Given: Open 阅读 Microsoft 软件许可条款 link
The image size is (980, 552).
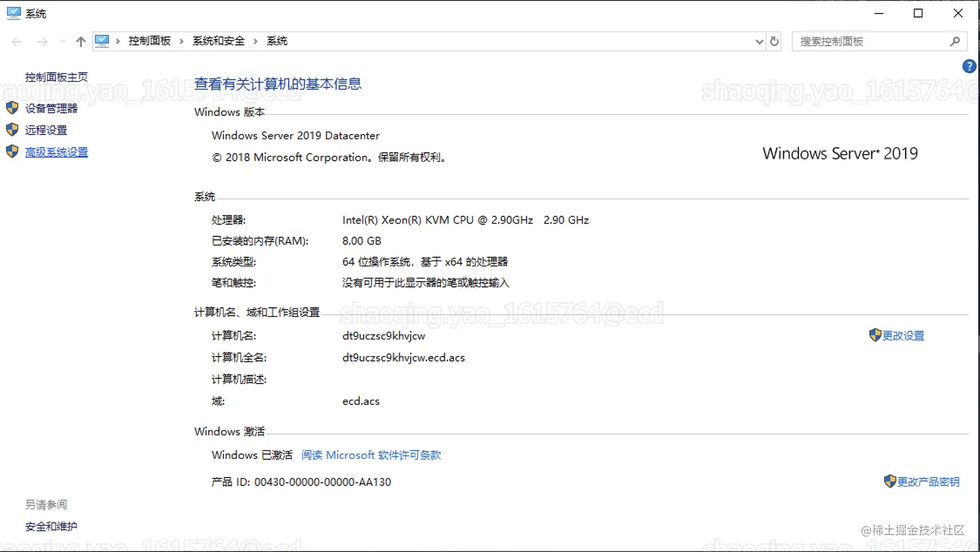Looking at the screenshot, I should click(371, 455).
